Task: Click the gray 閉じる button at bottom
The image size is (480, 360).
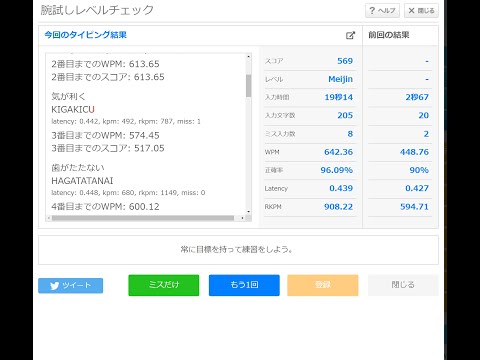Action: pyautogui.click(x=403, y=285)
